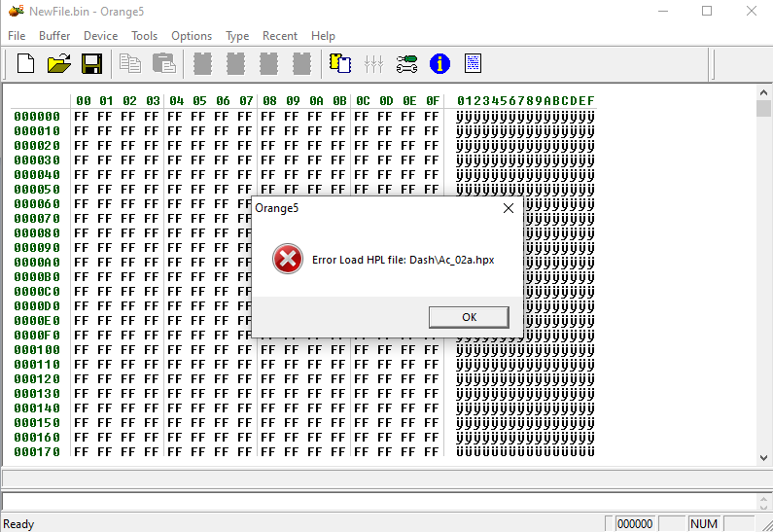Click the hex view scrollbar up arrow
Image resolution: width=773 pixels, height=532 pixels.
point(764,92)
